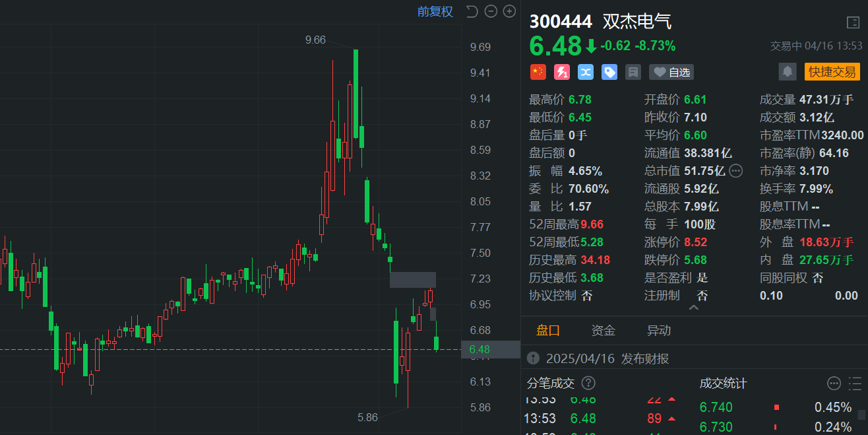Click the current price 6.48 in the header
This screenshot has width=868, height=435.
click(555, 46)
